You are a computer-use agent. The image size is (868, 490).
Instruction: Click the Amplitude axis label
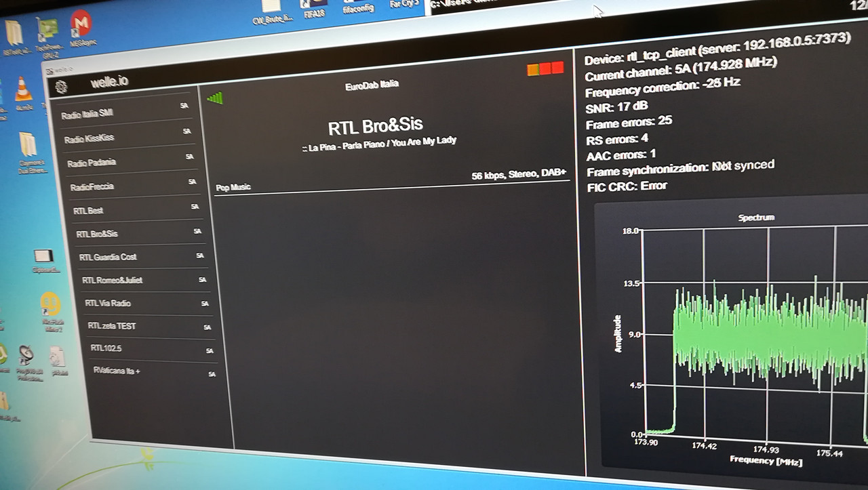(618, 333)
